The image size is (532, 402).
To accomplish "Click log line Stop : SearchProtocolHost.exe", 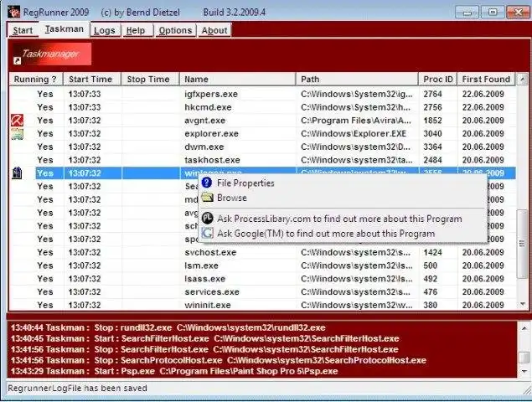I will (x=218, y=360).
